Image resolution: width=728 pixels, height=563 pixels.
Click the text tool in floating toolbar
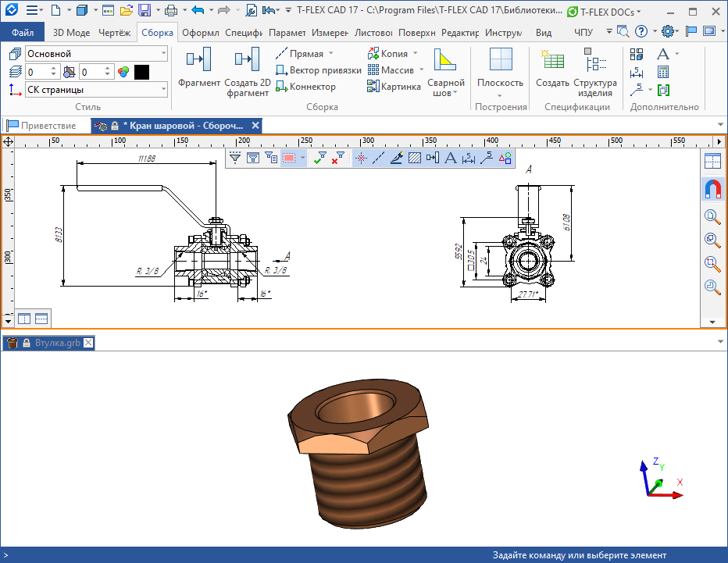click(x=450, y=158)
